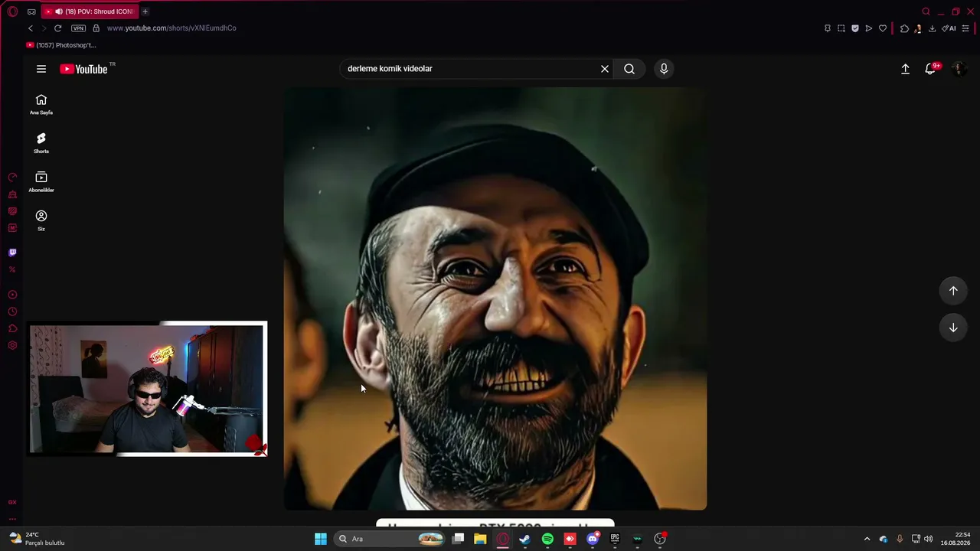Screen dimensions: 980x551
Task: Open a new browser tab
Action: click(145, 11)
